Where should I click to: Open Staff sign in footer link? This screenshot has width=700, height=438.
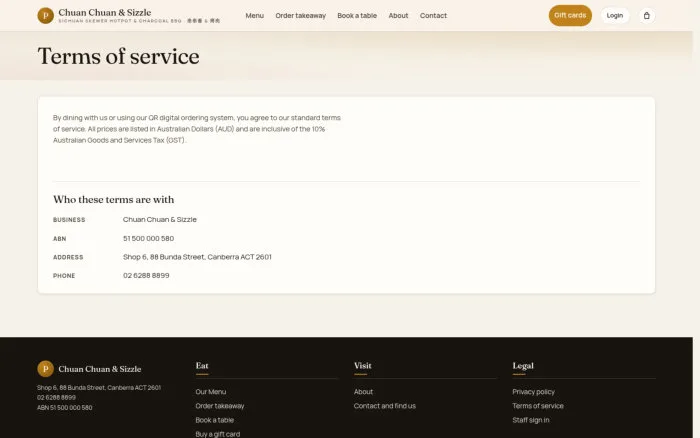click(531, 420)
